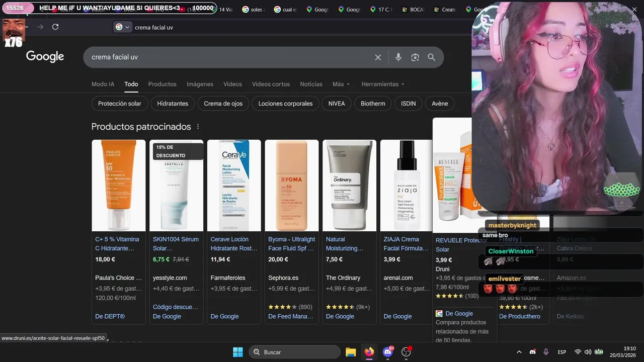Open the clock and date 19:10
The height and width of the screenshot is (362, 644).
[x=623, y=352]
